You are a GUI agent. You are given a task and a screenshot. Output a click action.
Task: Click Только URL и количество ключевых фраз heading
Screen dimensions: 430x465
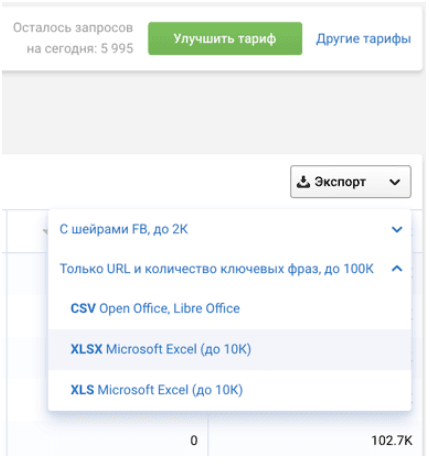click(x=217, y=269)
